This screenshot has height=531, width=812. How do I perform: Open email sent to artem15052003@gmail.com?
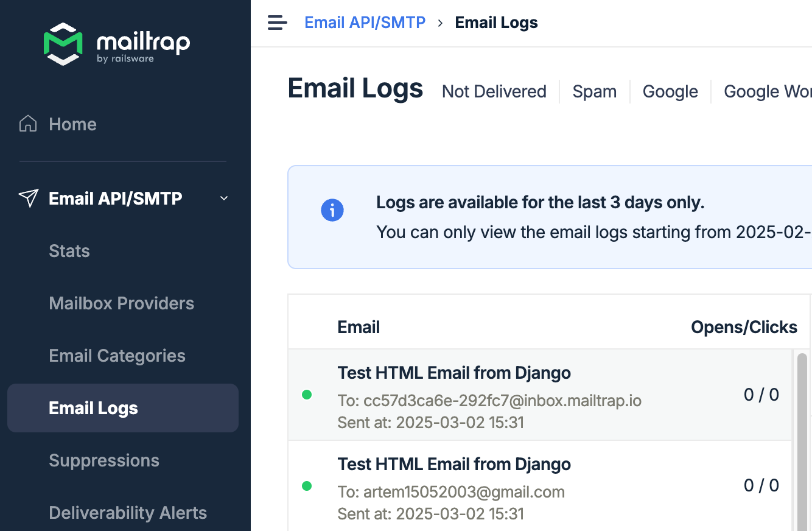pyautogui.click(x=541, y=486)
